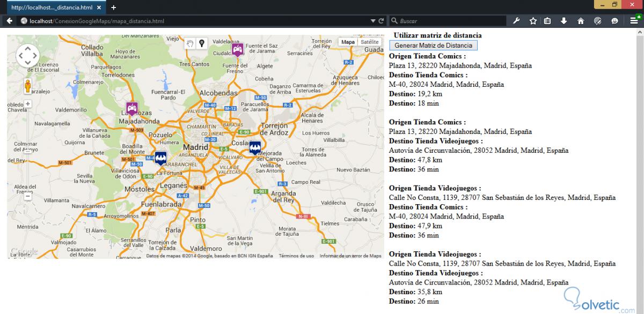Reload the page with the refresh icon
This screenshot has height=314, width=644.
pyautogui.click(x=382, y=21)
